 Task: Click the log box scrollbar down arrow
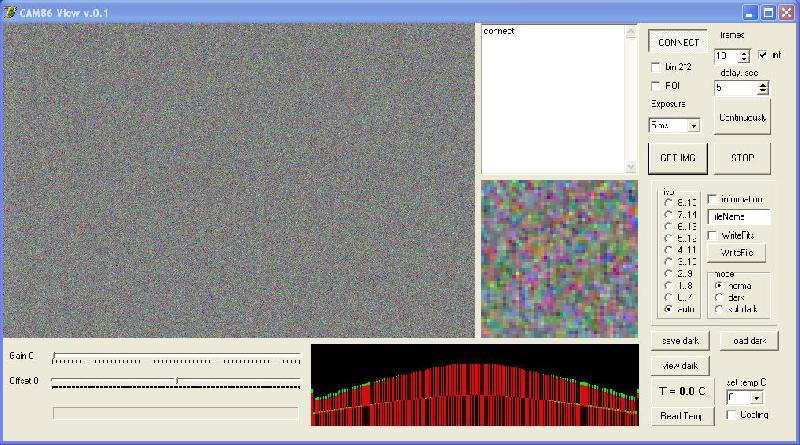coord(631,166)
